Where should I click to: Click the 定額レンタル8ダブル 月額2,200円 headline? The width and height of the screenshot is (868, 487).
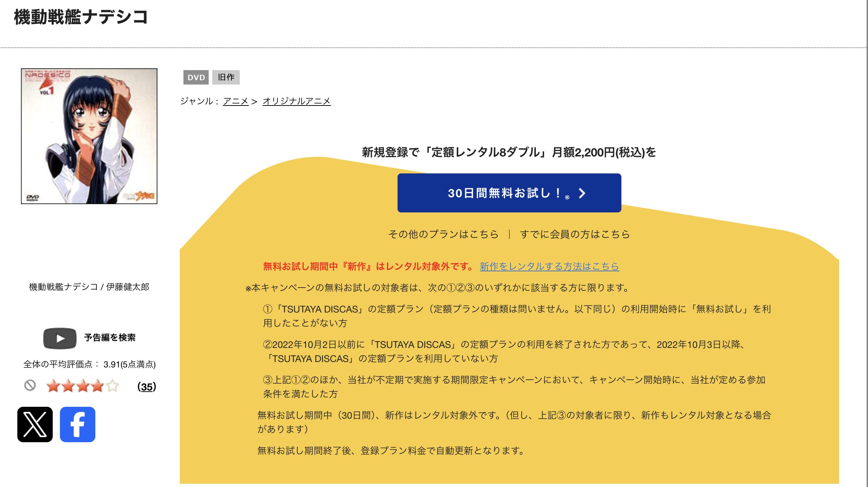point(509,152)
